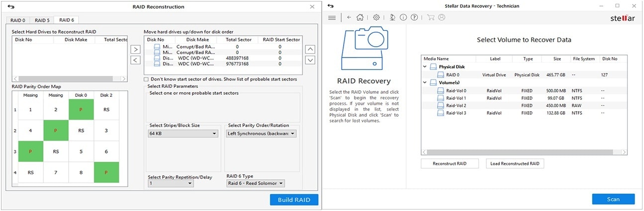The image size is (644, 211).
Task: Collapse the Physical Disk tree node
Action: (x=425, y=67)
